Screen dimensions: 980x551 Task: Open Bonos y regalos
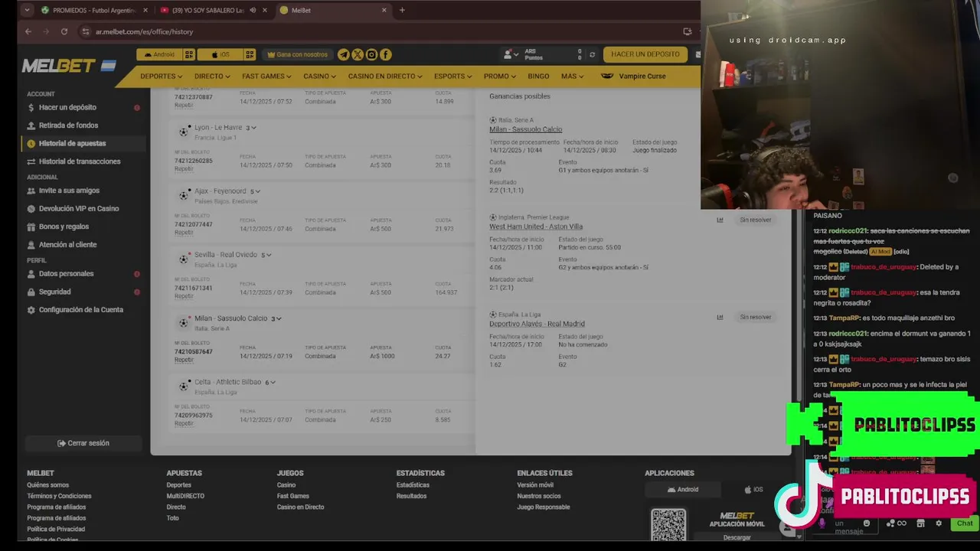click(64, 227)
